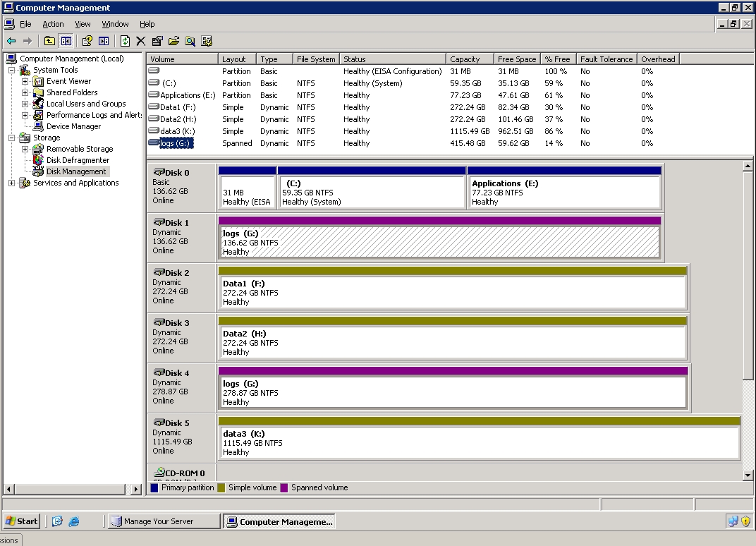Click the Forward arrow toolbar icon
This screenshot has height=546, width=756.
(x=28, y=42)
